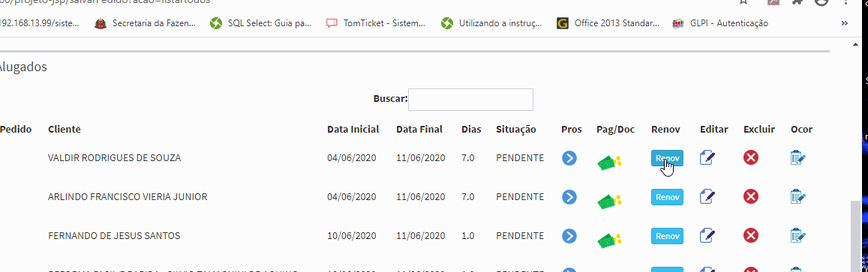Click the edit icon for Arlindo Francisco row

pyautogui.click(x=707, y=197)
